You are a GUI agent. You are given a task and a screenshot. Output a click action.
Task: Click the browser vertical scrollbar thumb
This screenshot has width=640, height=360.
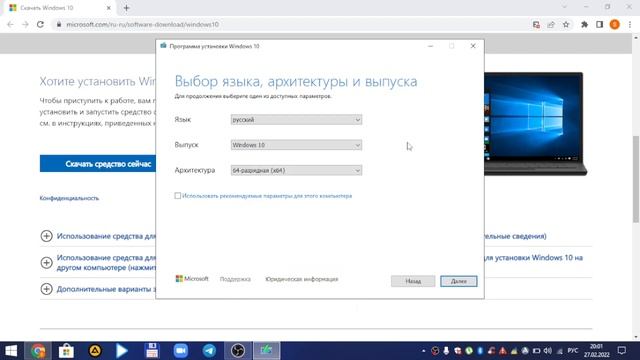click(x=636, y=179)
